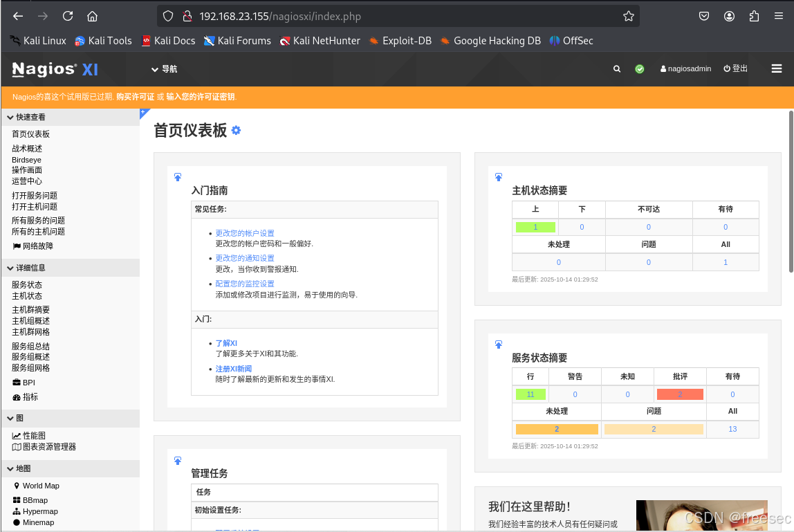Click the tracking protection shield icon
The width and height of the screenshot is (794, 532).
click(168, 16)
